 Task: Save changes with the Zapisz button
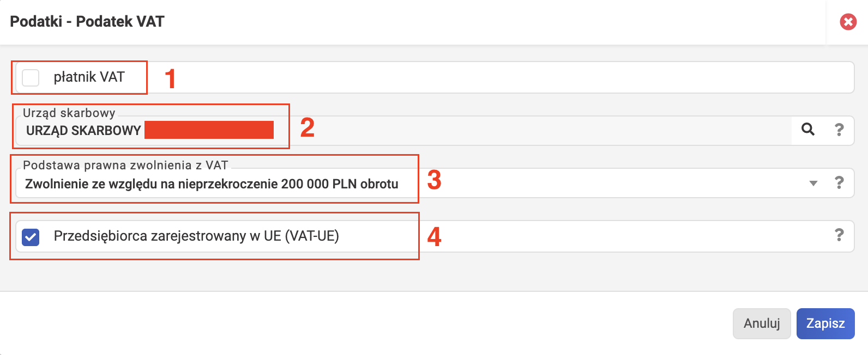coord(825,324)
